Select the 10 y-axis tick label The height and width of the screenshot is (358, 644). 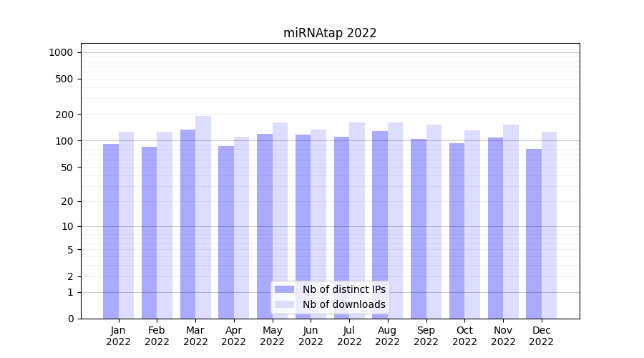(68, 226)
